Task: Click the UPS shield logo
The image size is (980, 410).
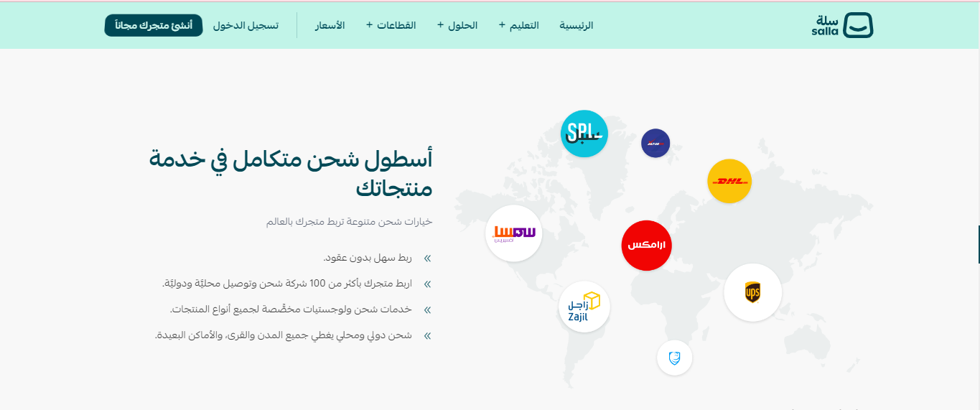Action: [752, 292]
